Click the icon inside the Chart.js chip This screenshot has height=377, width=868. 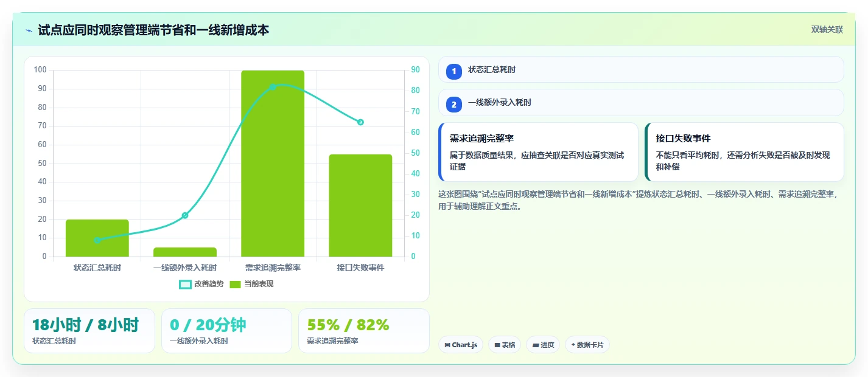pyautogui.click(x=447, y=345)
